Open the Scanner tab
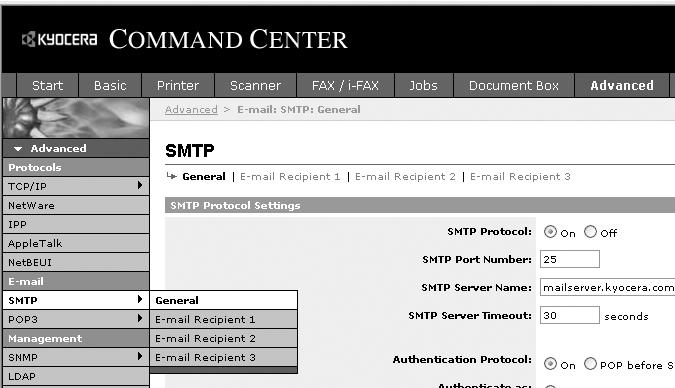The width and height of the screenshot is (675, 388). click(x=255, y=85)
